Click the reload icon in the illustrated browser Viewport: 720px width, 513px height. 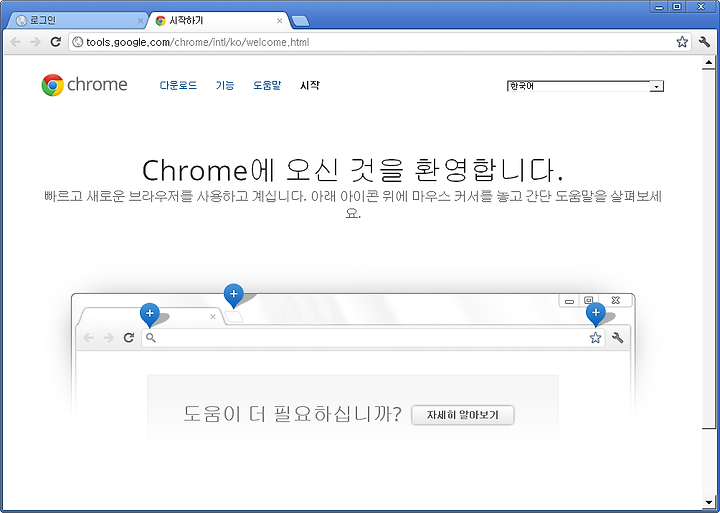(x=129, y=338)
